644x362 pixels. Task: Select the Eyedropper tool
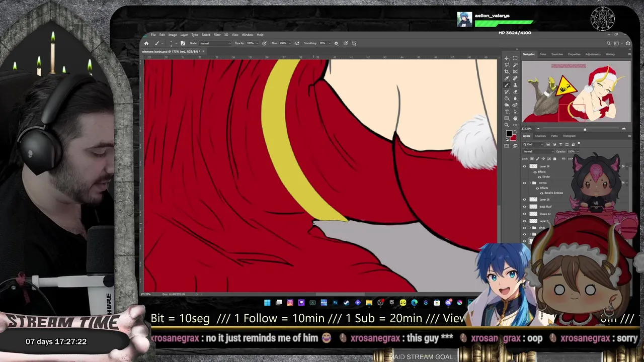coord(507,78)
